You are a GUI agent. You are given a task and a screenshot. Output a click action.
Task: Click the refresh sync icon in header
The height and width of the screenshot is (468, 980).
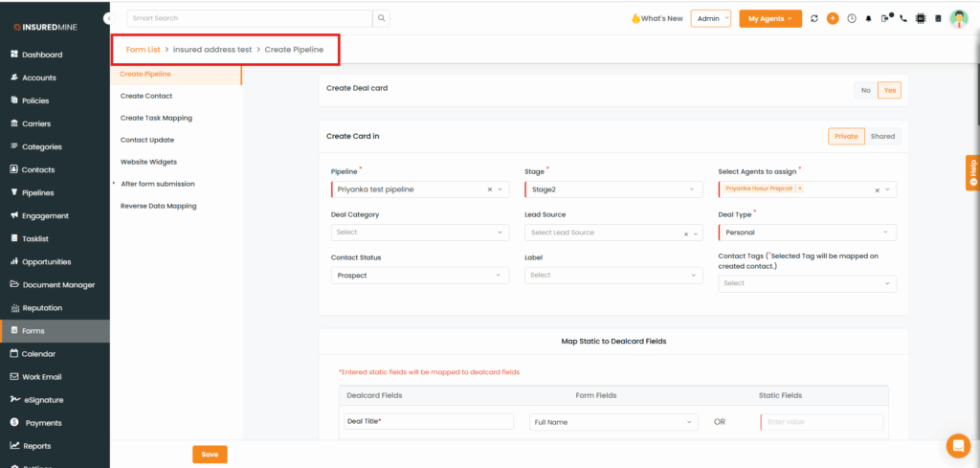(813, 18)
